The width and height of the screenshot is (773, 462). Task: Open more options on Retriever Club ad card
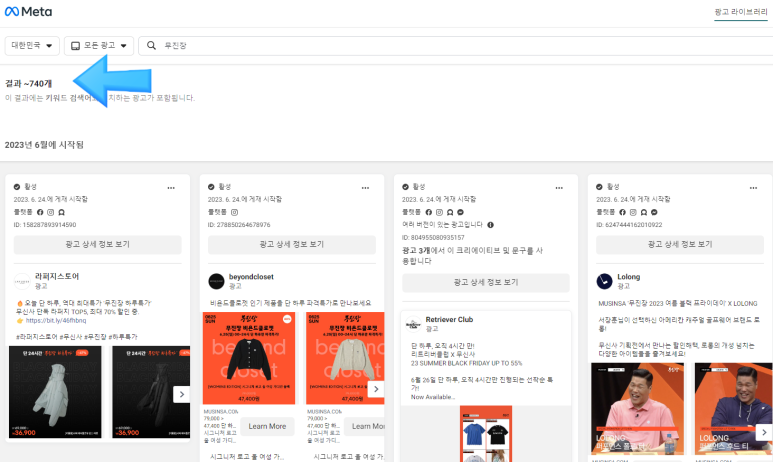[559, 188]
